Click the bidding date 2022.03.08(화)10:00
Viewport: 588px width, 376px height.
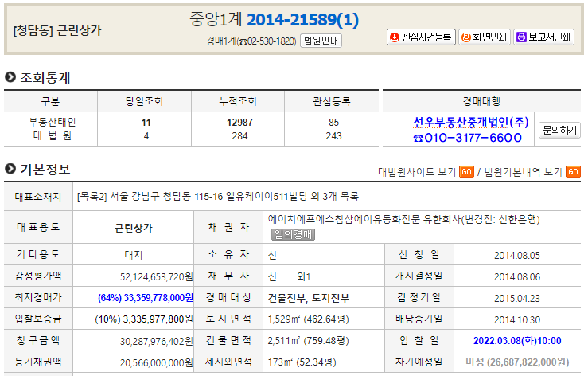click(517, 341)
